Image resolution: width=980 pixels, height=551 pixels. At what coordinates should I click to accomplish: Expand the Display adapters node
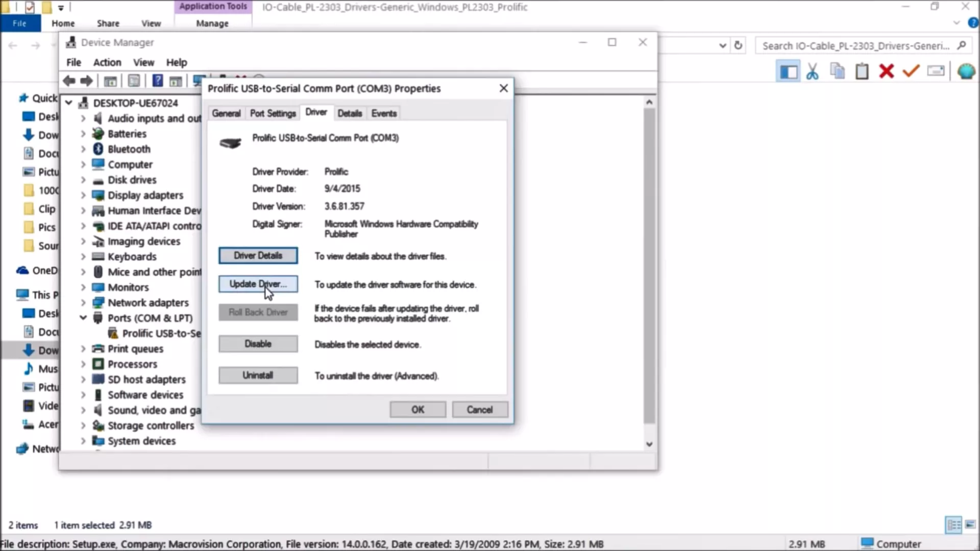[83, 195]
